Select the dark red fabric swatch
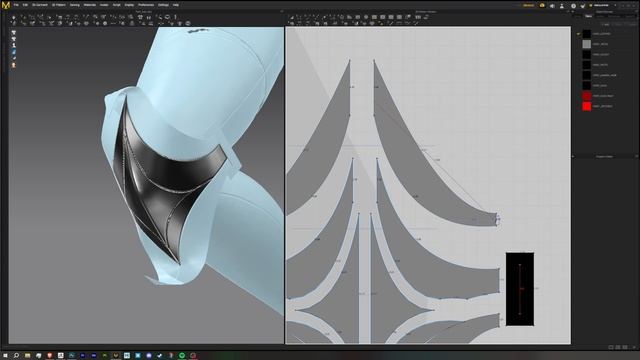The image size is (640, 360). 587,96
